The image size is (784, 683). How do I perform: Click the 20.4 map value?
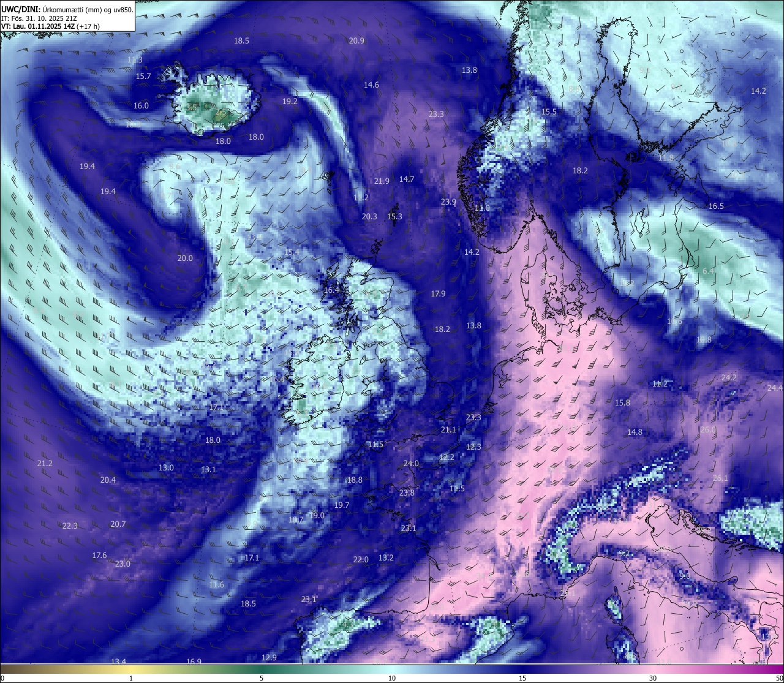[x=108, y=480]
